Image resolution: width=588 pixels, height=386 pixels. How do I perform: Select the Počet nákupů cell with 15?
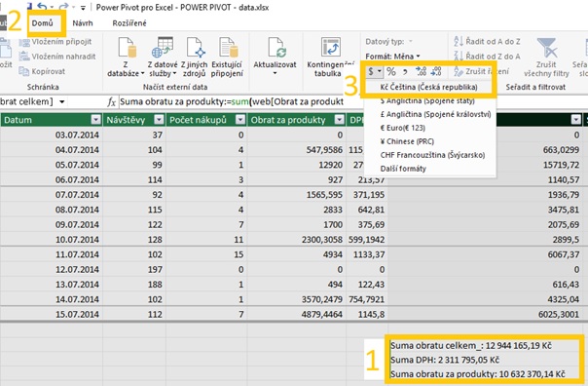coord(206,254)
